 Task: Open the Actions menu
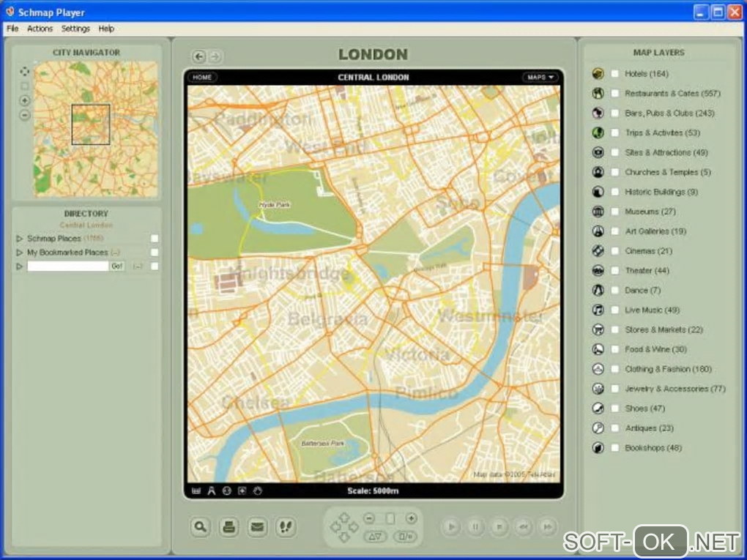(40, 29)
